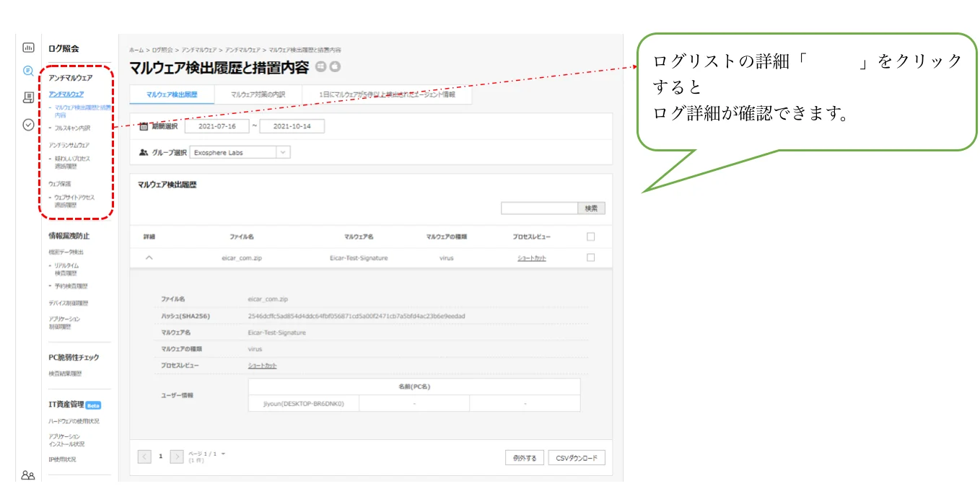Check the box for eicar_com.zip row
The image size is (980, 499).
tap(590, 257)
